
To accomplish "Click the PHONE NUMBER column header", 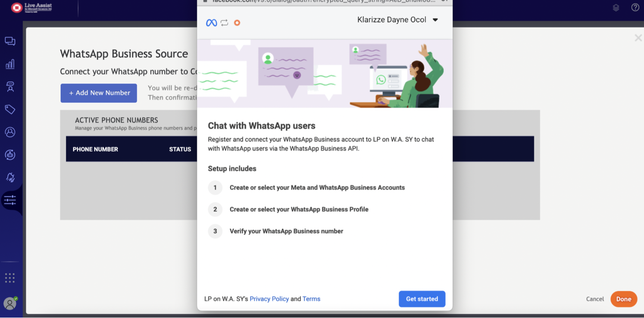I will click(x=95, y=149).
